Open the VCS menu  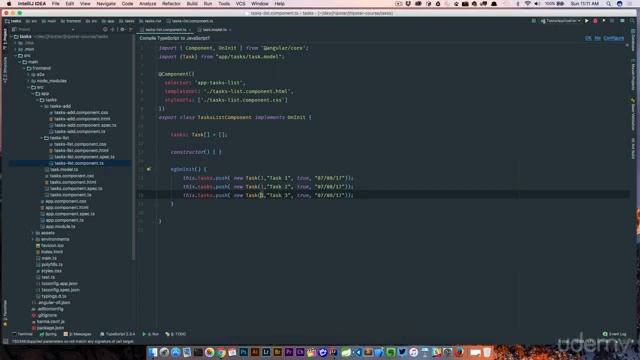[240, 4]
